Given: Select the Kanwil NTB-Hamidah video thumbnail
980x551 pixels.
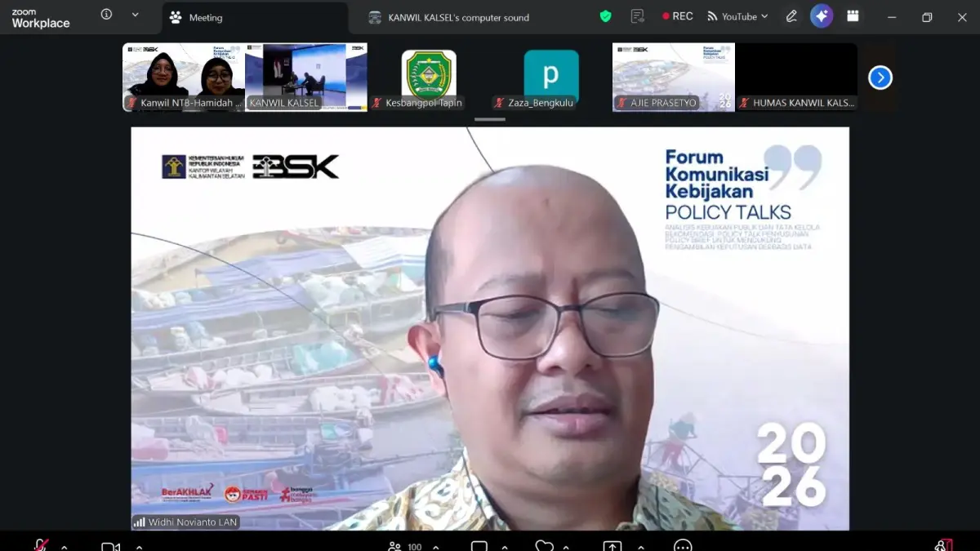Looking at the screenshot, I should point(184,77).
